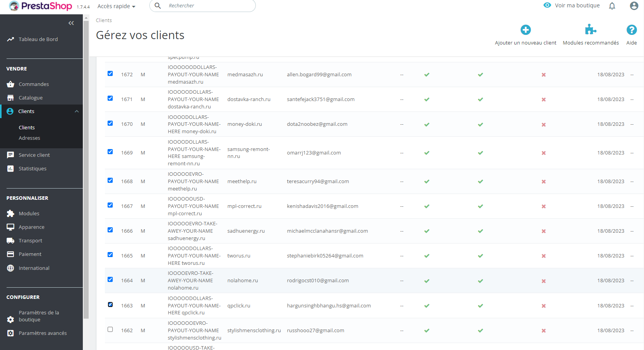Viewport: 644px width, 350px height.
Task: Uncheck the checkbox for client 1672
Action: [110, 74]
